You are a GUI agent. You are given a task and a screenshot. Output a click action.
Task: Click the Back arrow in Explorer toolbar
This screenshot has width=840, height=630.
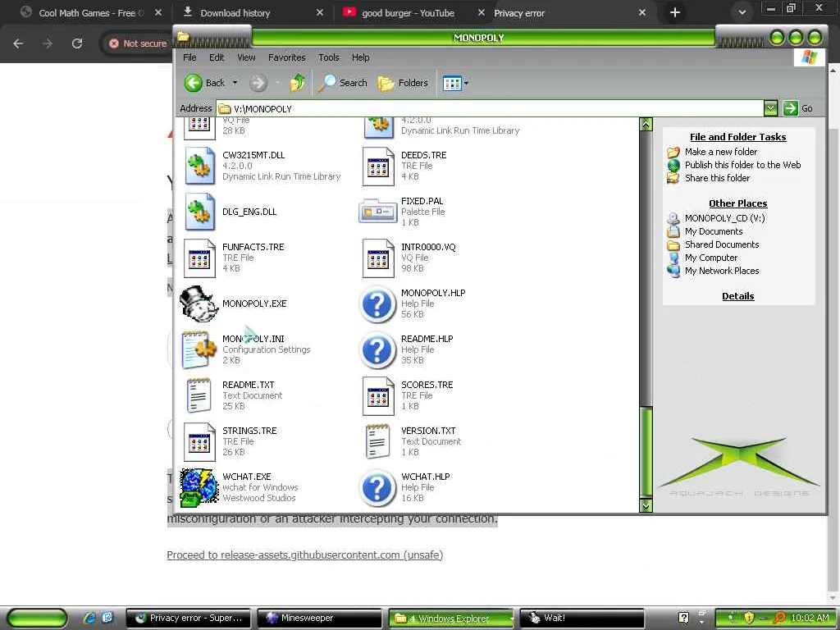coord(194,83)
